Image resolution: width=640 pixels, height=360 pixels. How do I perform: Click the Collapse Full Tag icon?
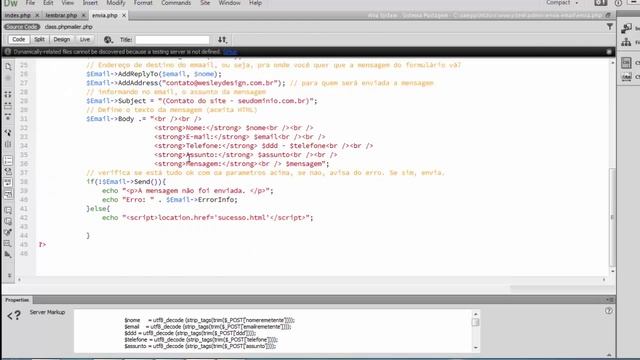pyautogui.click(x=8, y=94)
